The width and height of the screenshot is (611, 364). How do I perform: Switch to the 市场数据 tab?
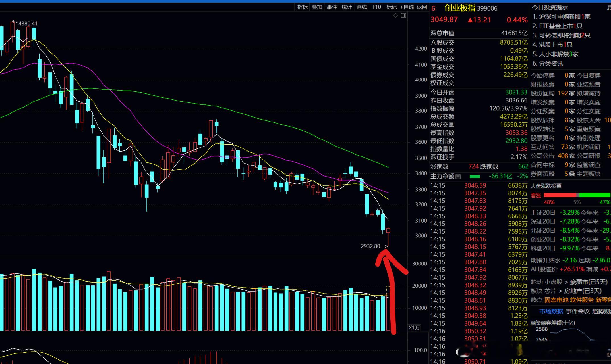551,311
